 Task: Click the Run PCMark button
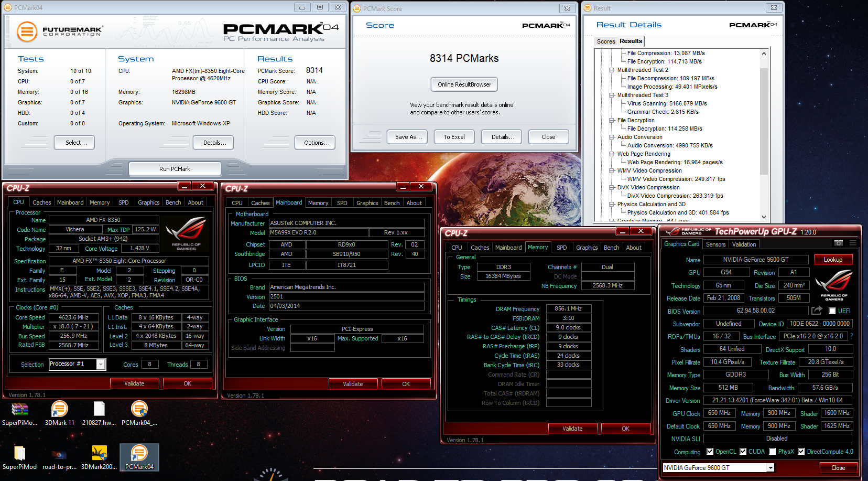pos(175,169)
